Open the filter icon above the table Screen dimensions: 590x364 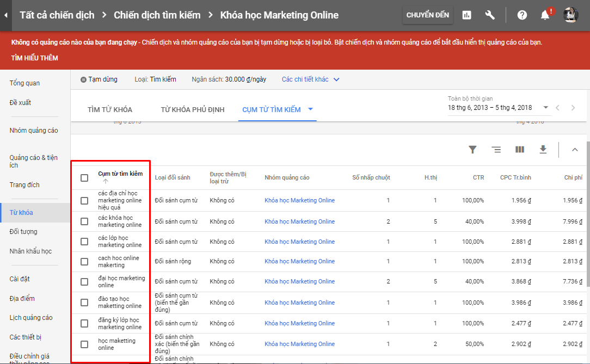click(472, 150)
